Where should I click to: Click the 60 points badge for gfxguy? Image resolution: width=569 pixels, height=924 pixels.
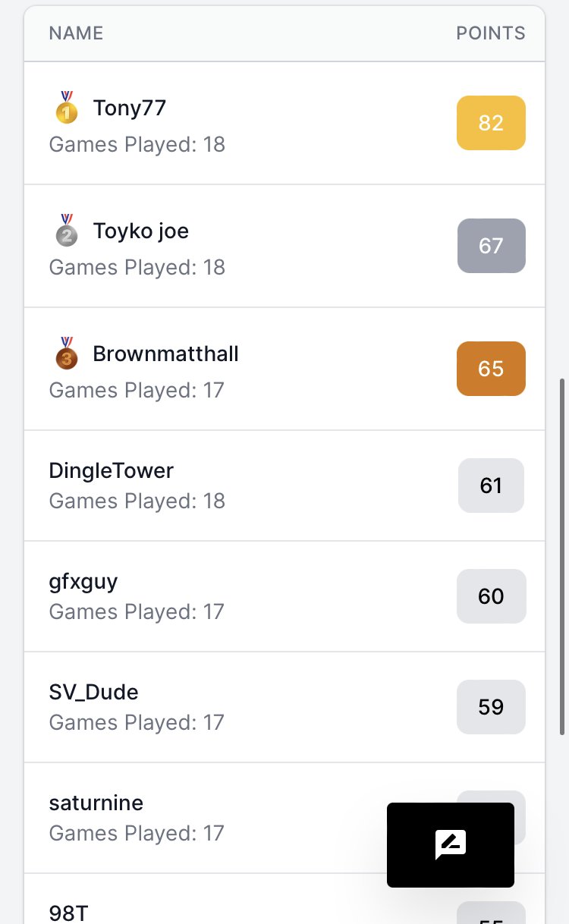click(x=491, y=596)
